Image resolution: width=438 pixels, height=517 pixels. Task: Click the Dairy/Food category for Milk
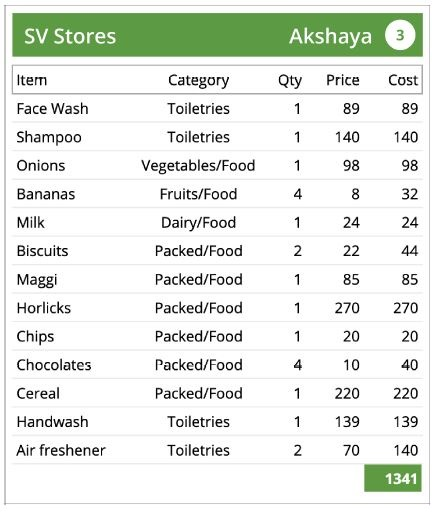pos(198,223)
